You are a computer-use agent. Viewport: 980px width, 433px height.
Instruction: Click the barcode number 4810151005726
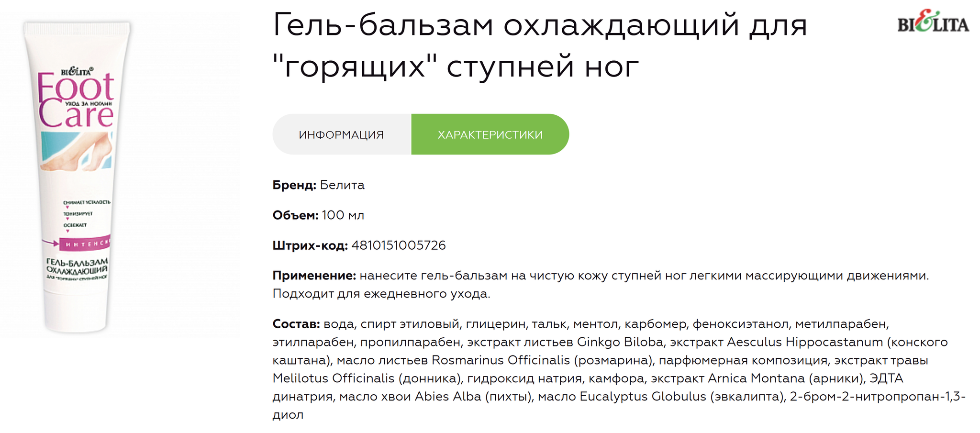[x=399, y=245]
